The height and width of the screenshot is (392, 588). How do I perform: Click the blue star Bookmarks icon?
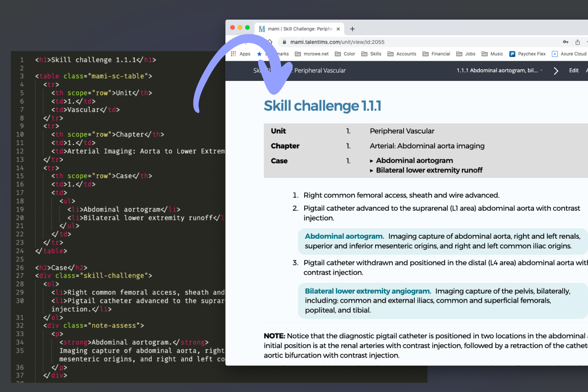pyautogui.click(x=259, y=54)
